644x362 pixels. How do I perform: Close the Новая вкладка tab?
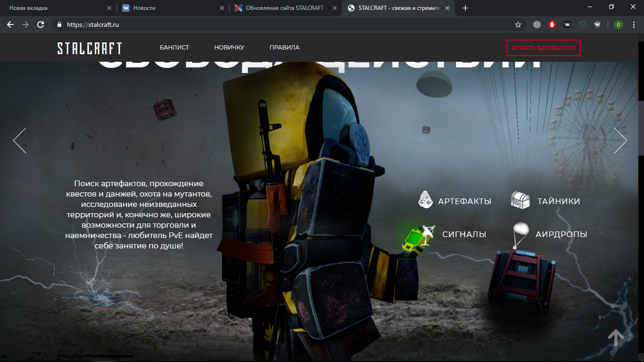[x=109, y=8]
